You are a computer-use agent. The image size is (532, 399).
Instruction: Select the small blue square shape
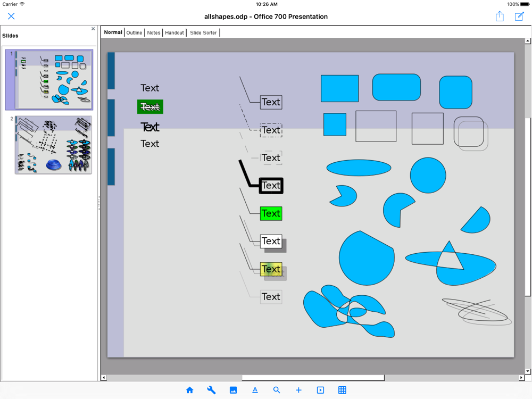click(x=335, y=124)
